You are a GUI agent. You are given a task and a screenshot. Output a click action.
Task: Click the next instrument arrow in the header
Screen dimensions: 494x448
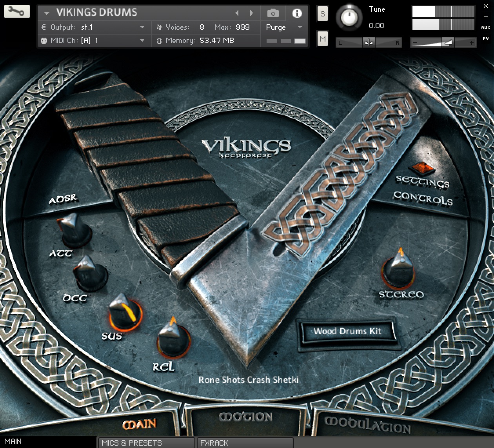coord(251,13)
